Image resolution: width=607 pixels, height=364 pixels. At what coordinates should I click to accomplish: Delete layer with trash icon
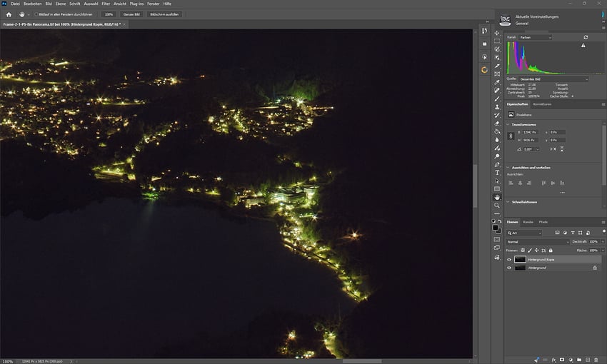pos(596,360)
